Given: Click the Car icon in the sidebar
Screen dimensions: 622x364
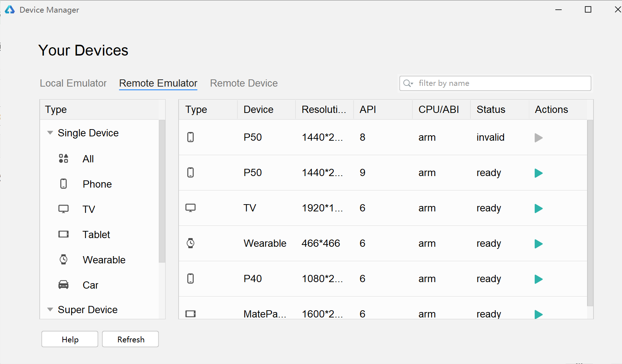Looking at the screenshot, I should pos(63,285).
